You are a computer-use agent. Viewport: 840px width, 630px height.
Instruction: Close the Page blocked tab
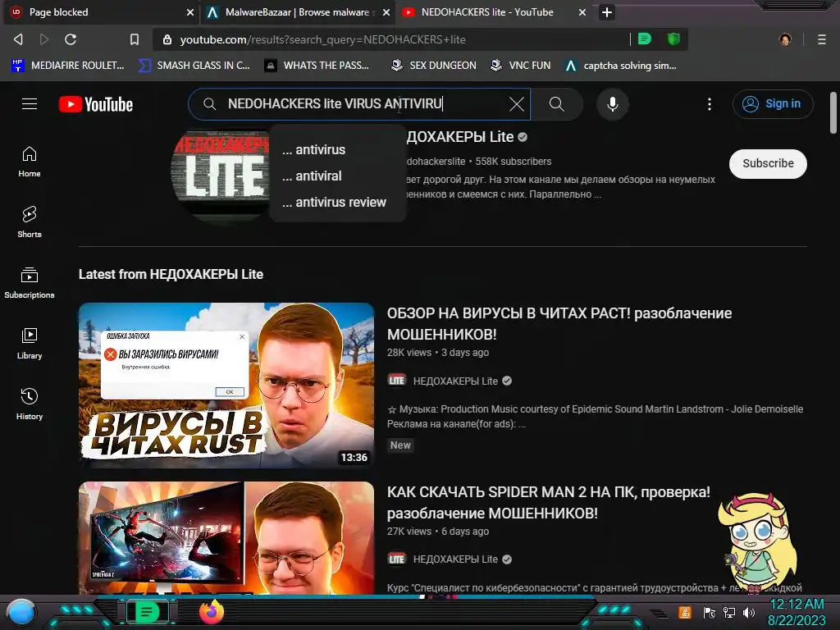[190, 11]
